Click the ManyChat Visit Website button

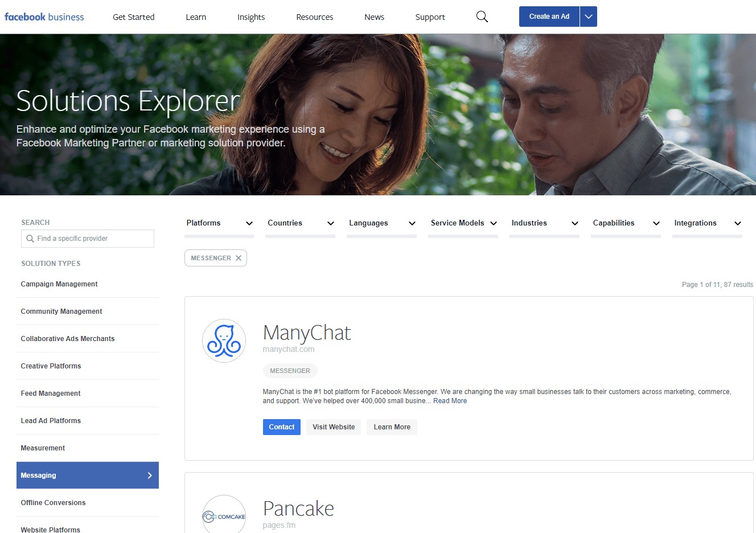click(x=334, y=427)
